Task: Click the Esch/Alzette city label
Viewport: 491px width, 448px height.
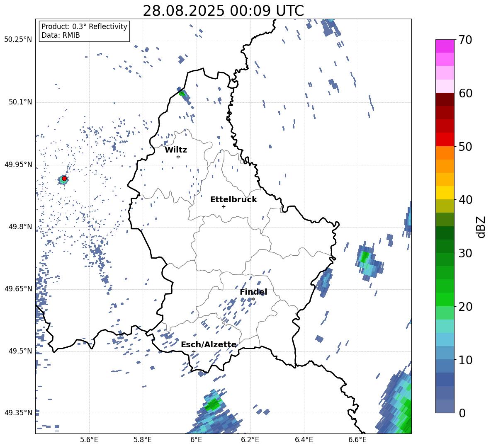Action: 209,345
